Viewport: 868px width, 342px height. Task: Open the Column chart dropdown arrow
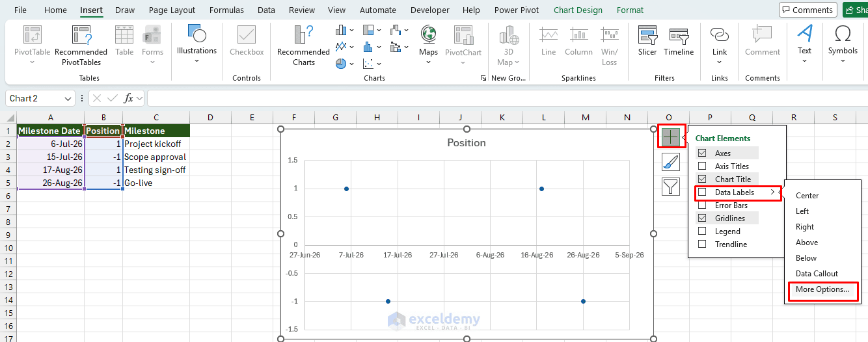[x=352, y=30]
